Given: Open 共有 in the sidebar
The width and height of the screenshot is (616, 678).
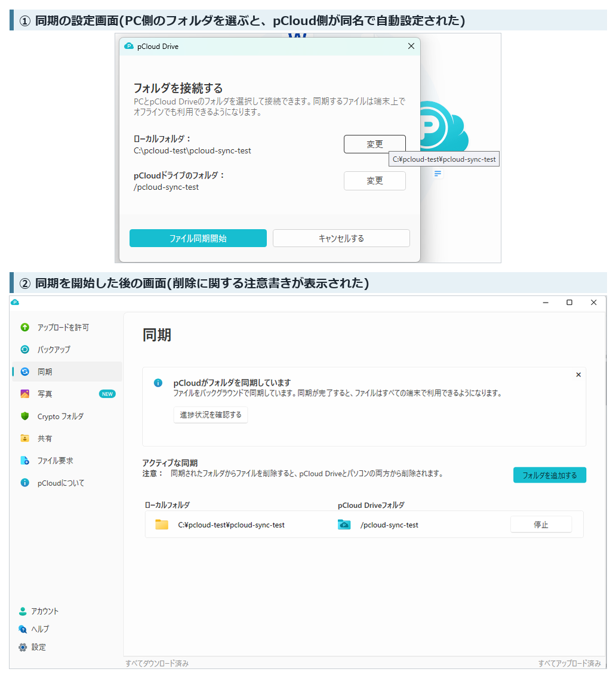Looking at the screenshot, I should click(67, 439).
